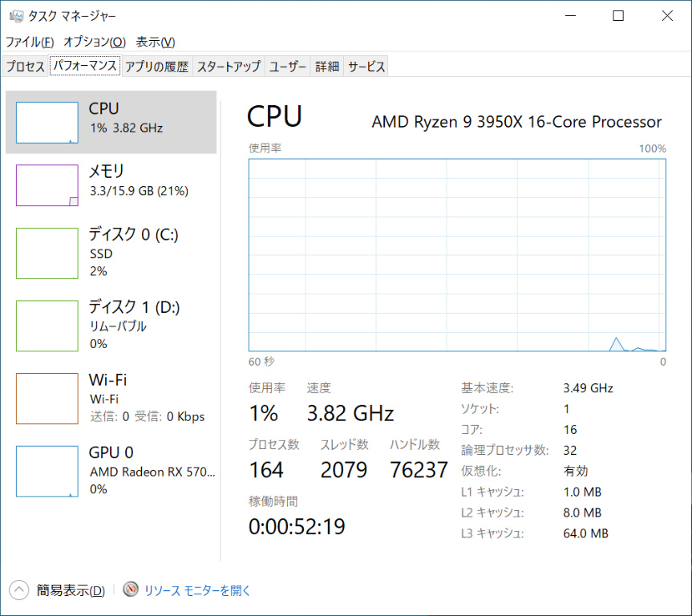Screen dimensions: 692x616
Task: Open the ファイル menu
Action: coord(30,42)
